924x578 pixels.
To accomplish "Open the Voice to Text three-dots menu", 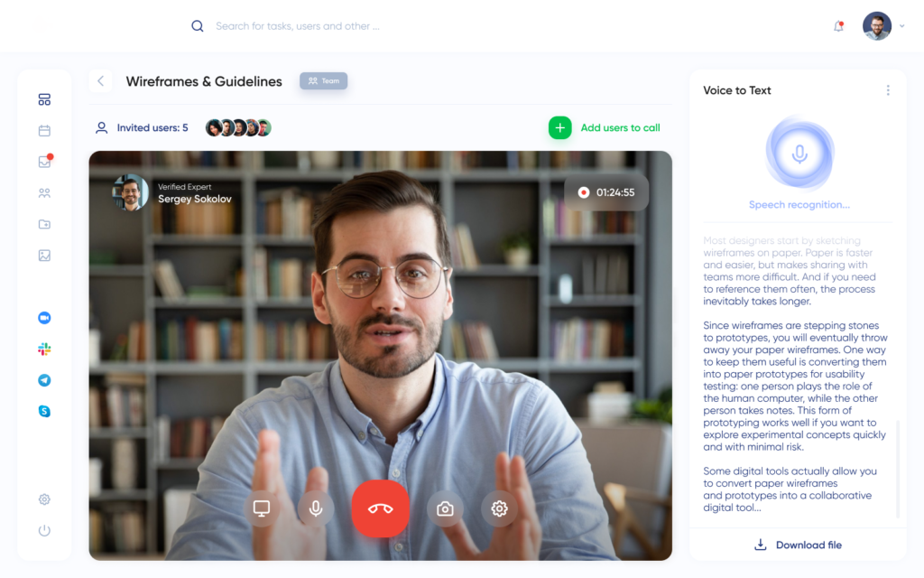I will (888, 90).
